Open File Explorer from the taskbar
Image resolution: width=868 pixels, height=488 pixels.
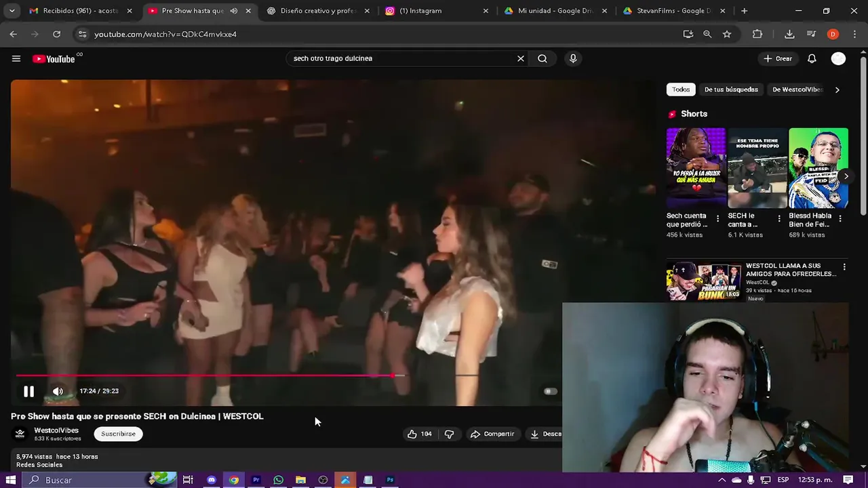pyautogui.click(x=300, y=480)
